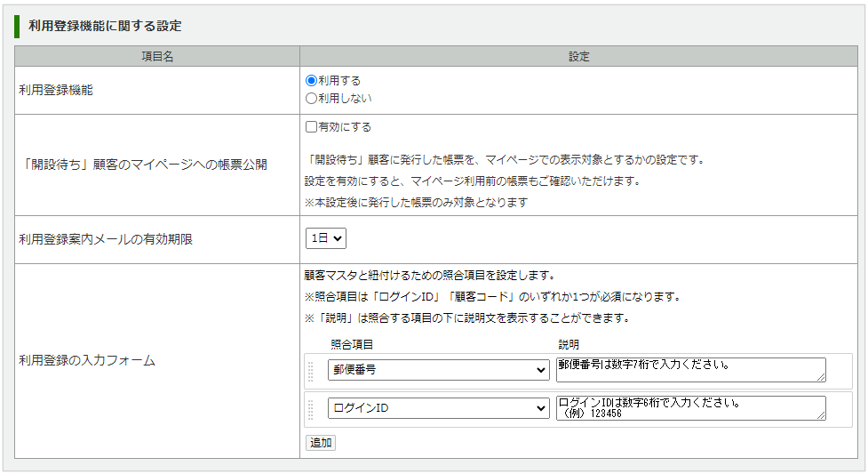
Task: Select the 利用しない radio button
Action: tap(312, 99)
